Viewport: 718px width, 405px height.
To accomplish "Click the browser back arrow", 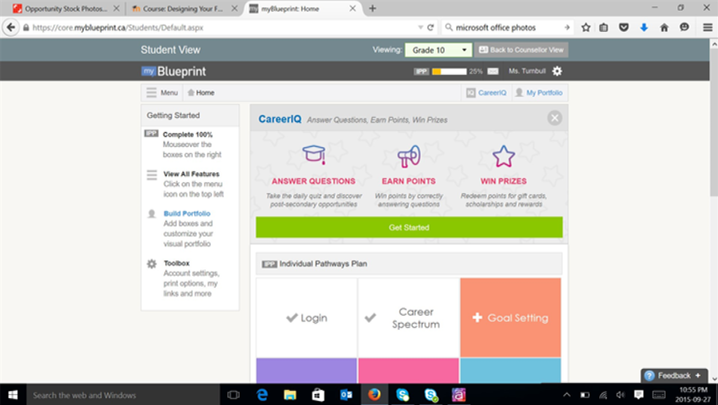I will tap(11, 27).
